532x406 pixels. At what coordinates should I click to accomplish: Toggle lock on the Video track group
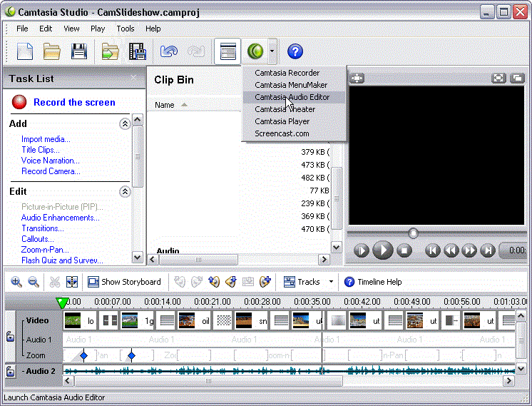[11, 336]
